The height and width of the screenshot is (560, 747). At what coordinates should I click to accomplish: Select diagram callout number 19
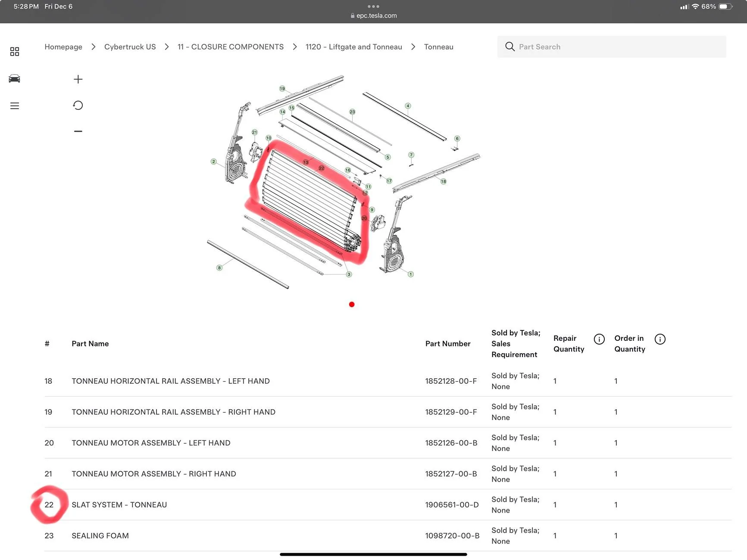[x=282, y=89]
